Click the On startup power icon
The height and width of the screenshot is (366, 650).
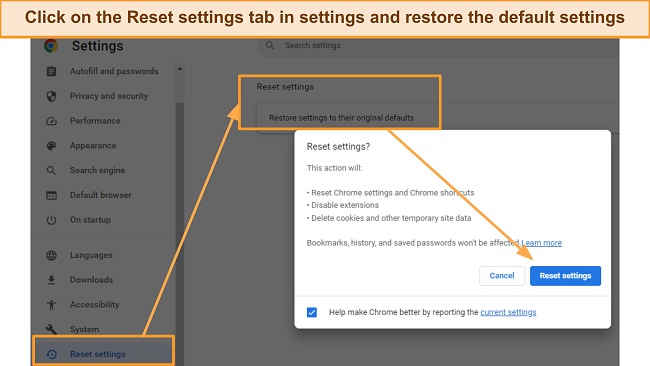[51, 220]
